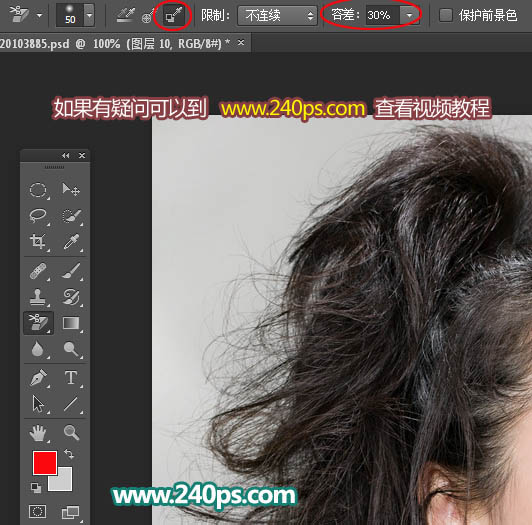Select the Quick Selection tool
The width and height of the screenshot is (532, 525).
71,215
